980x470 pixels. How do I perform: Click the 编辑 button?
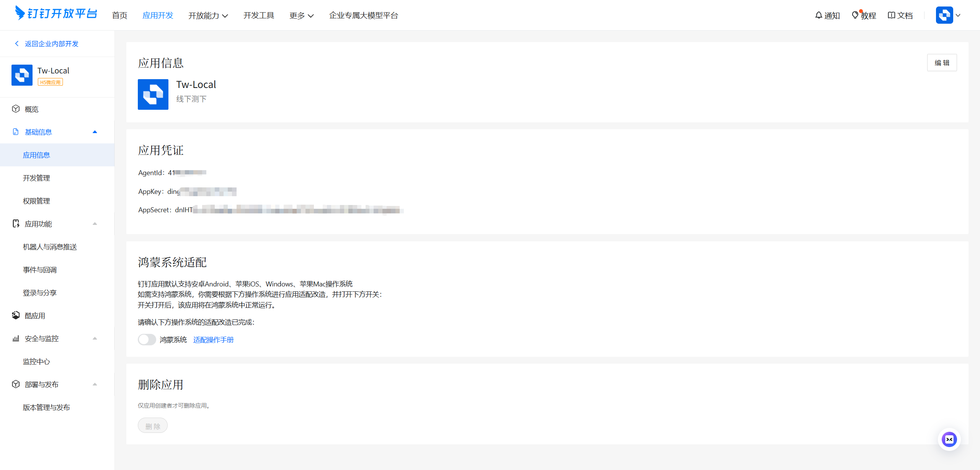click(x=942, y=63)
